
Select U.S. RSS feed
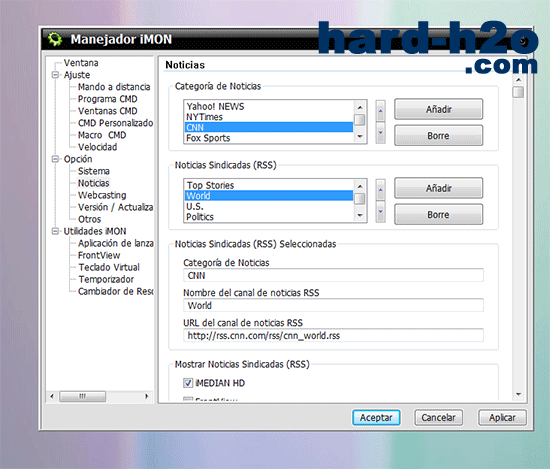[x=269, y=206]
